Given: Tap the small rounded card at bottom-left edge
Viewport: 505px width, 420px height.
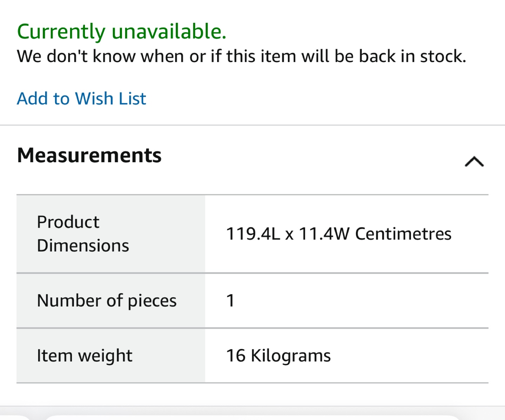Looking at the screenshot, I should point(14,417).
